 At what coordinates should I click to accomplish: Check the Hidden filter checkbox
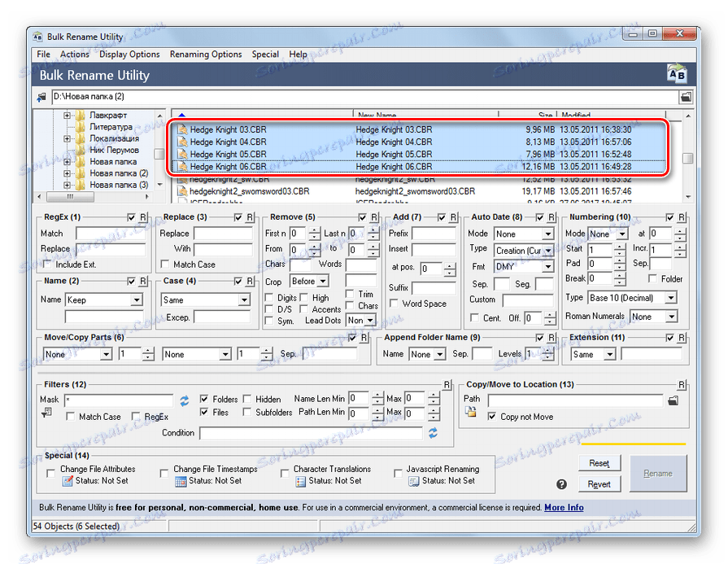coord(247,399)
